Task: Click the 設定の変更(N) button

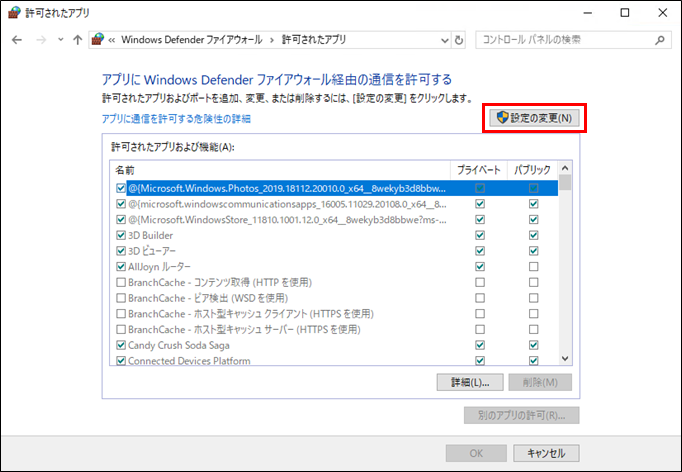Action: [x=534, y=118]
